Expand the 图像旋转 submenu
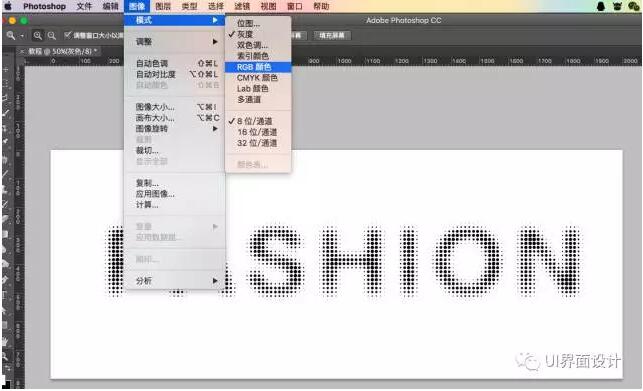Viewport: 643px width, 391px height. (175, 129)
